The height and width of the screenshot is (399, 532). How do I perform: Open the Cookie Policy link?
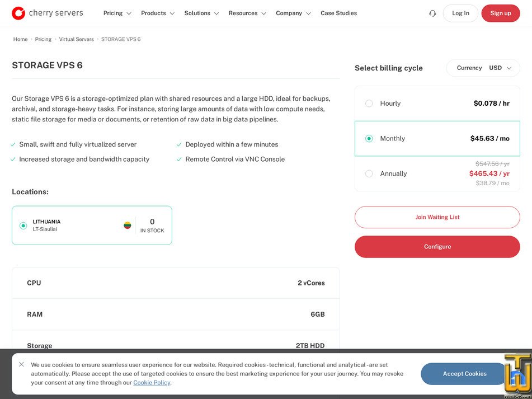click(x=152, y=382)
